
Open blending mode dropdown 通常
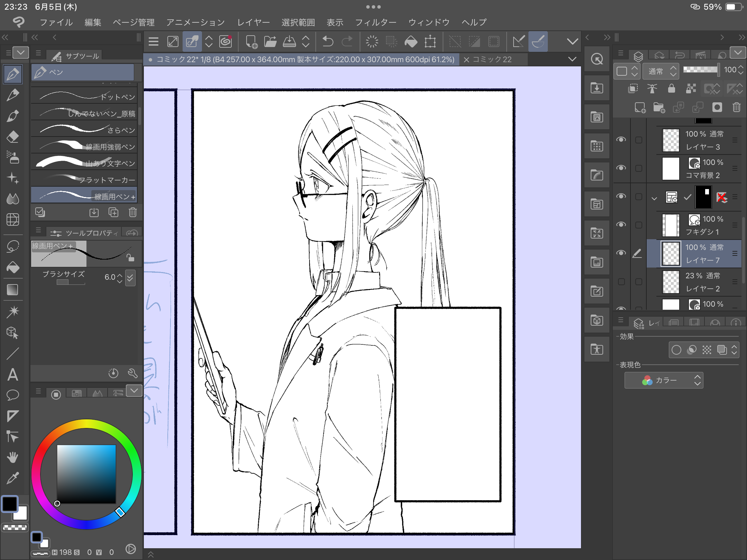coord(661,71)
